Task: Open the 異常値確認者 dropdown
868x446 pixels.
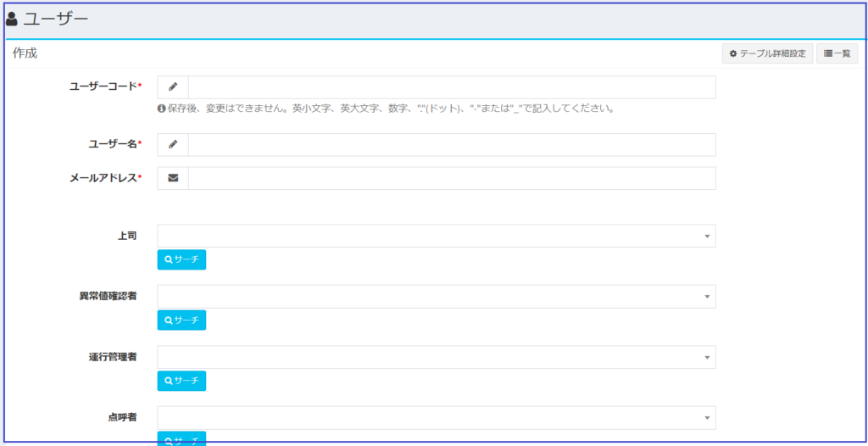Action: pos(437,297)
